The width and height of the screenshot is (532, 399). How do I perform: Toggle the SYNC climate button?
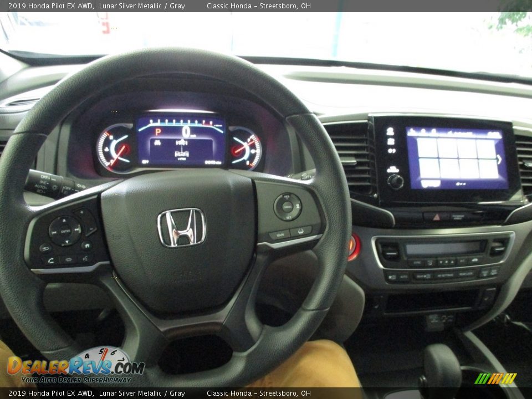coord(417,263)
